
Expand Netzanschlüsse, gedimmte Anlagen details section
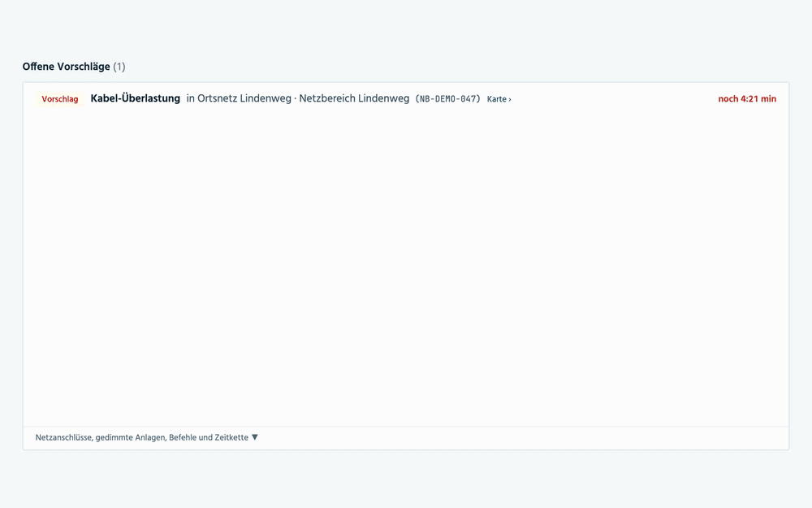click(x=146, y=437)
